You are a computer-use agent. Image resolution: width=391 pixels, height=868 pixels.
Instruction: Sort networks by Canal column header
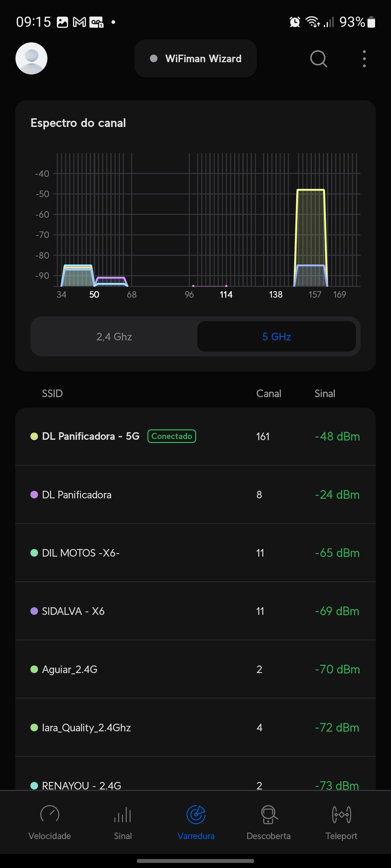[269, 393]
